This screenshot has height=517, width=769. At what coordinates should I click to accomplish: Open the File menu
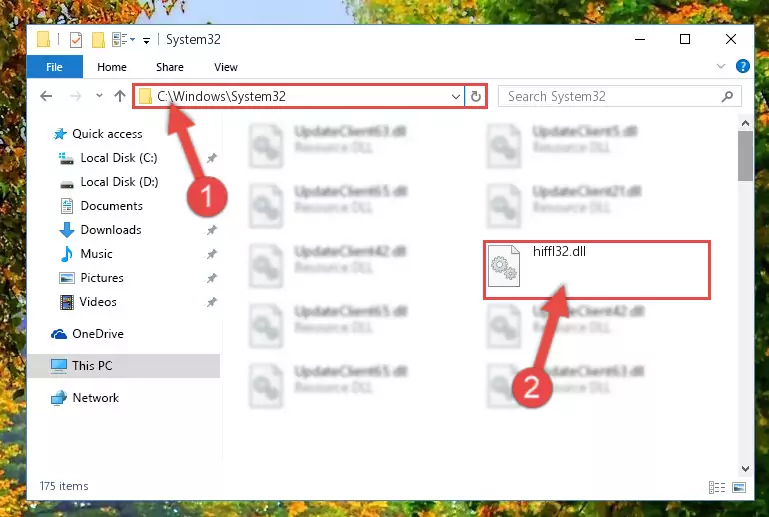pyautogui.click(x=54, y=67)
